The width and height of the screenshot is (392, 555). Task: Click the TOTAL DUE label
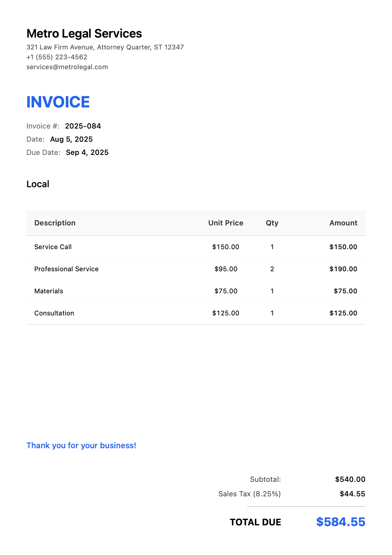(x=255, y=522)
